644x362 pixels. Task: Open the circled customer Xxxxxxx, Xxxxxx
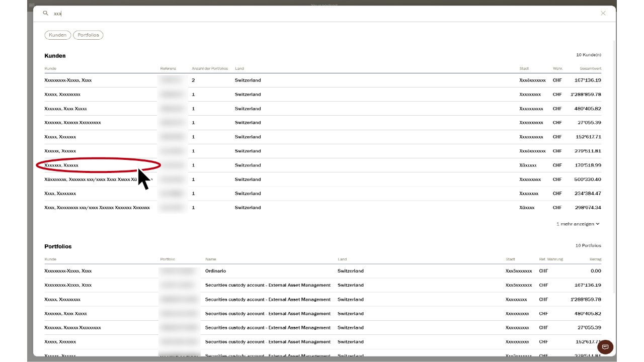pyautogui.click(x=61, y=165)
